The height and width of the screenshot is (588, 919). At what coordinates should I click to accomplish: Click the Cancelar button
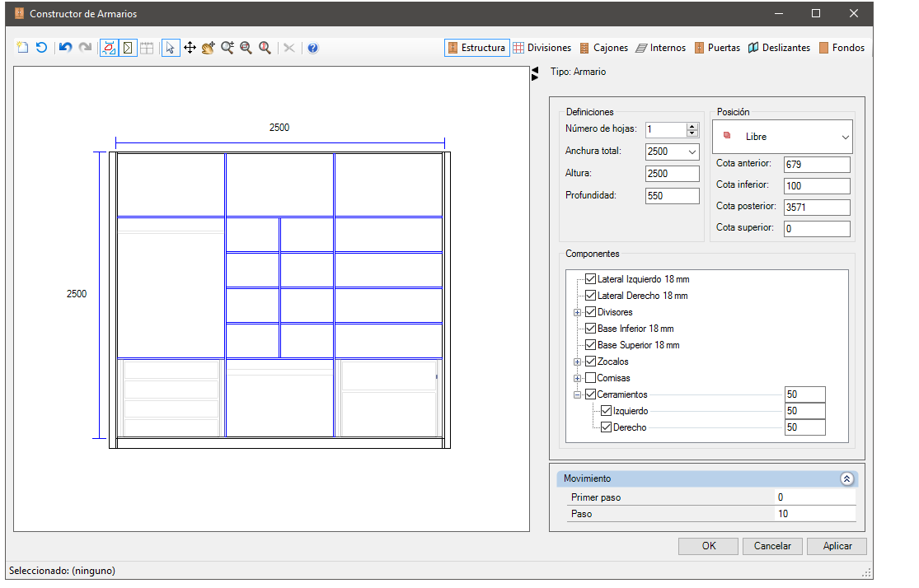[x=772, y=546]
